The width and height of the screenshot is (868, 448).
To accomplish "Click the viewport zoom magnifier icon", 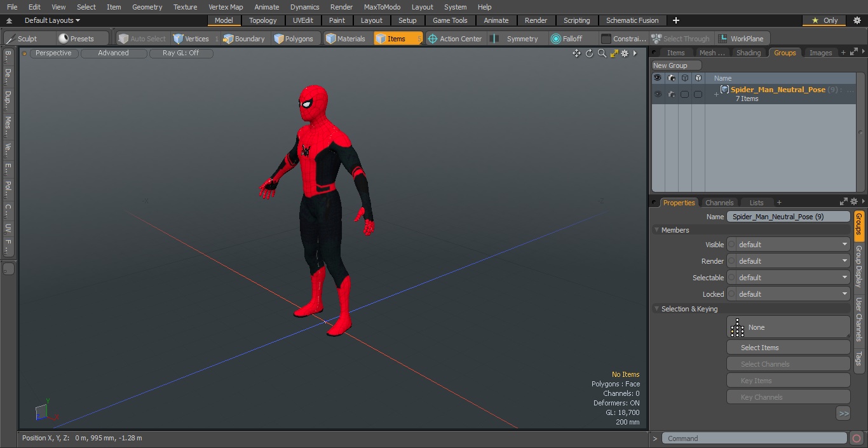I will tap(602, 53).
